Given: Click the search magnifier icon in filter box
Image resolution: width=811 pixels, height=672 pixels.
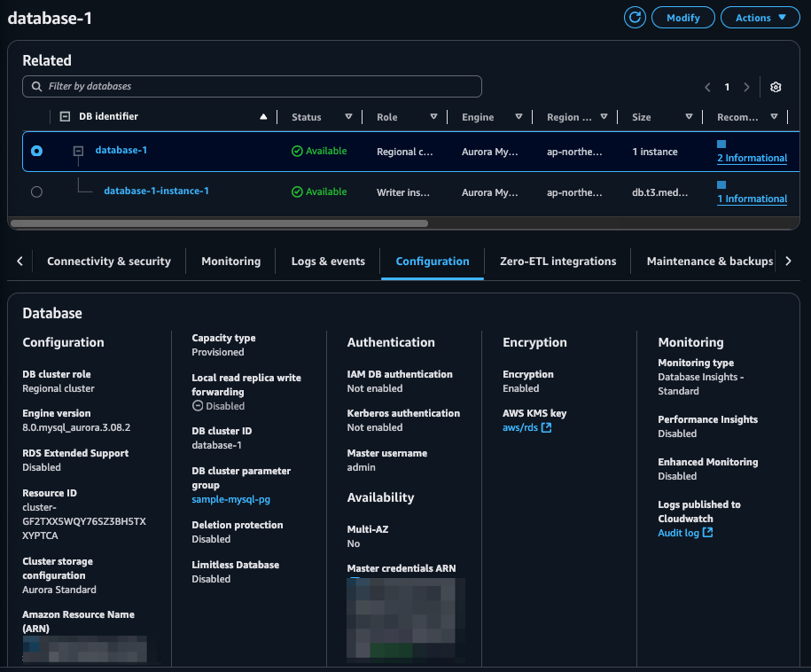Looking at the screenshot, I should click(x=36, y=86).
